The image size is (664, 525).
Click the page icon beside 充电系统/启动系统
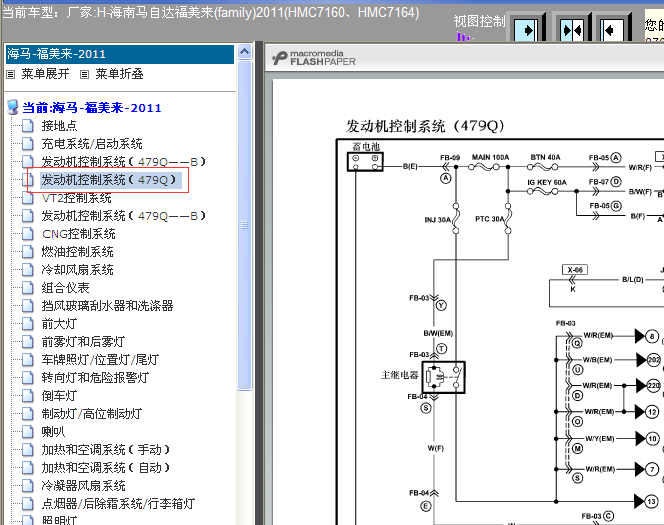28,144
